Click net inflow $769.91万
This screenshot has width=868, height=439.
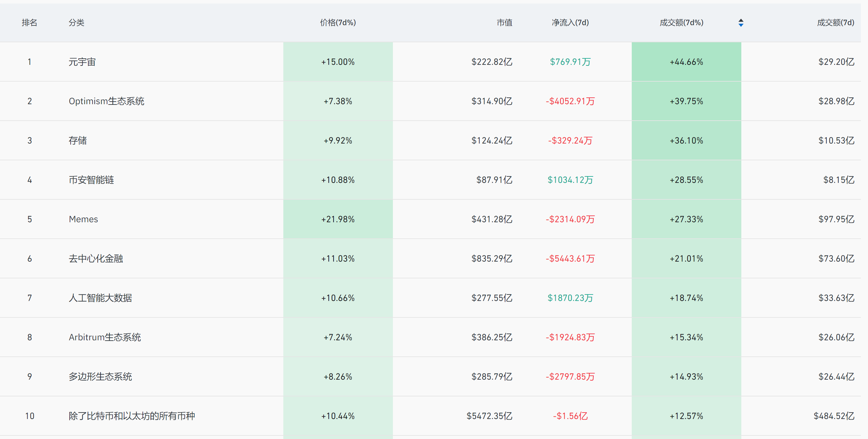(x=570, y=62)
